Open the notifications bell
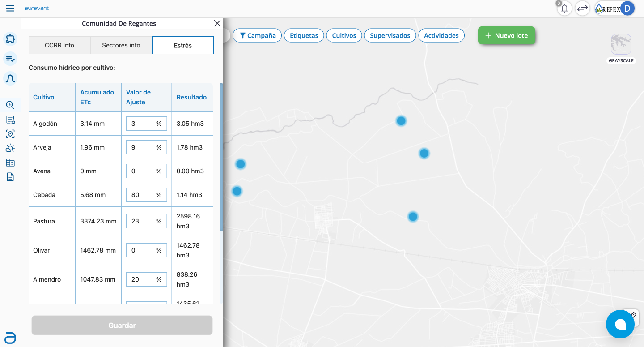The height and width of the screenshot is (347, 644). [x=564, y=9]
